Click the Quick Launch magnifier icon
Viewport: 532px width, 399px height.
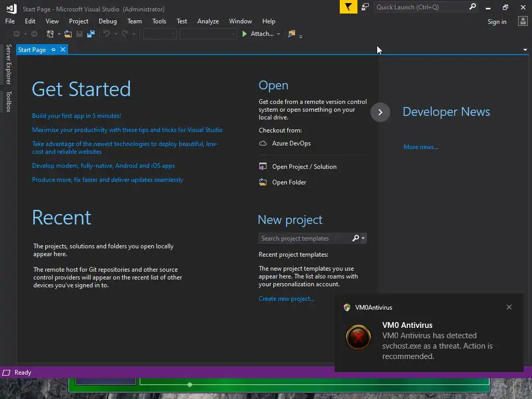(x=472, y=7)
